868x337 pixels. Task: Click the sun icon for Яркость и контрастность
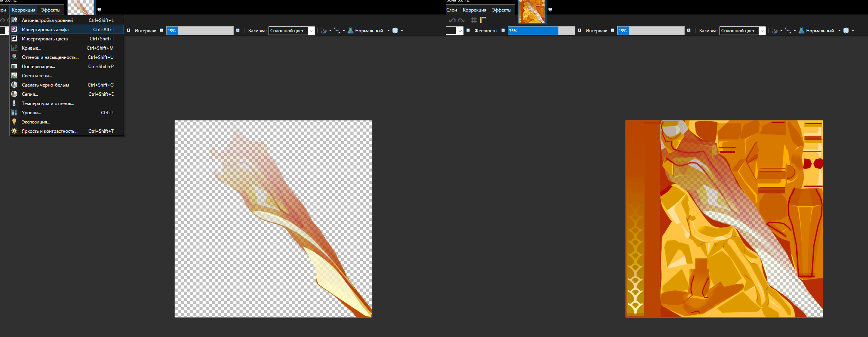pos(14,131)
